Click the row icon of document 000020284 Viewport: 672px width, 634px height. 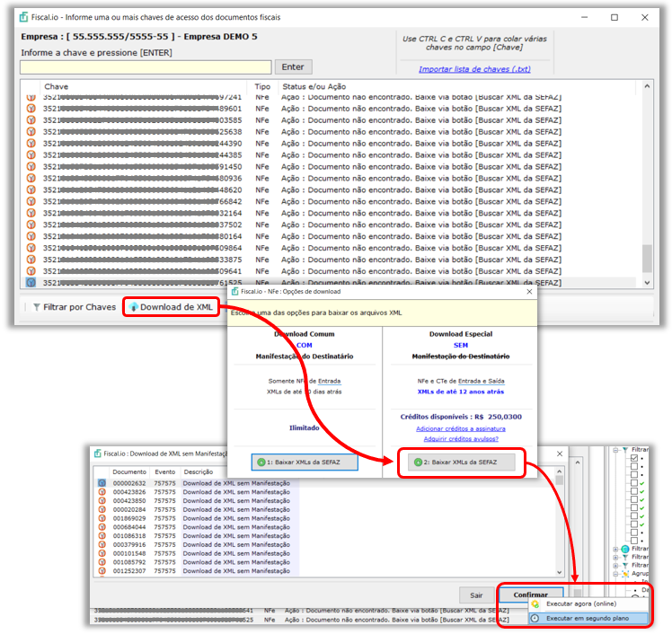click(102, 509)
